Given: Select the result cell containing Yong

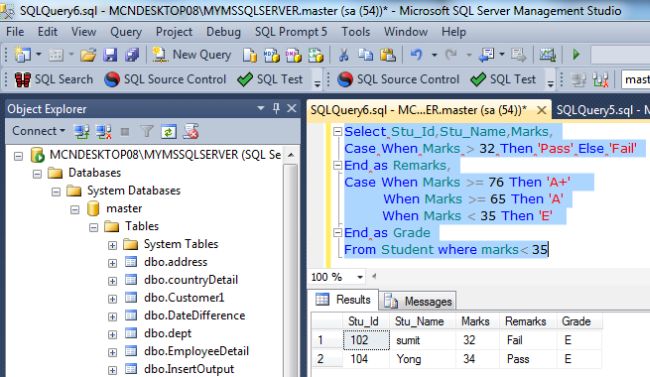Looking at the screenshot, I should coord(422,359).
